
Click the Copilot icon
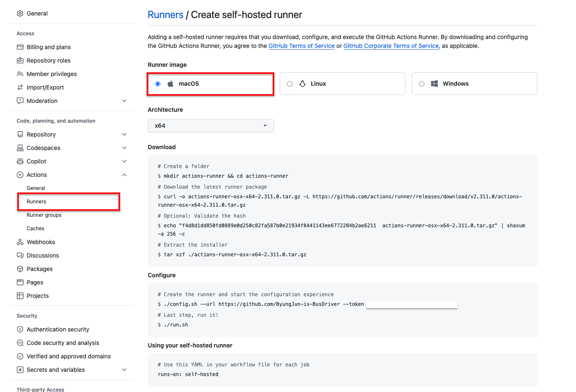[20, 161]
